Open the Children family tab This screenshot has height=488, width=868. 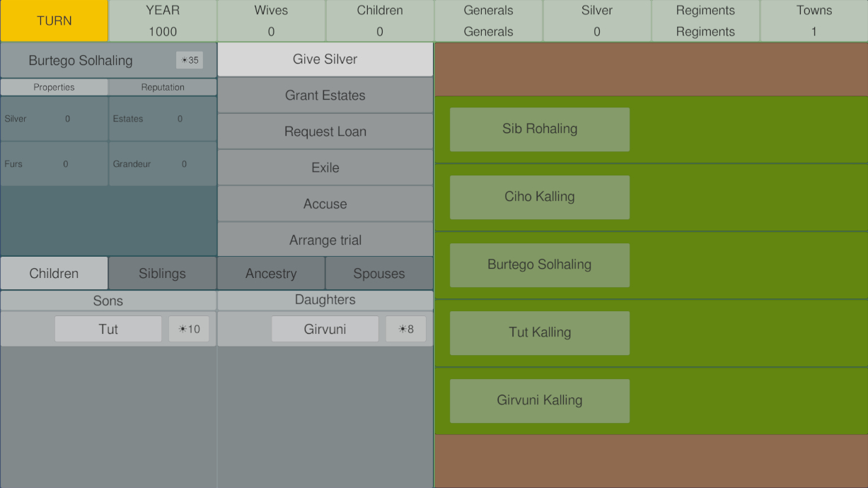click(x=54, y=273)
